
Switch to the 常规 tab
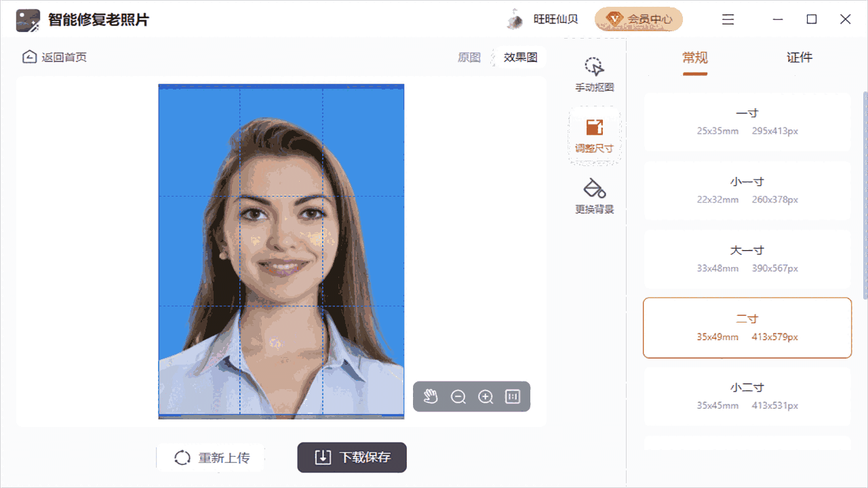tap(694, 57)
